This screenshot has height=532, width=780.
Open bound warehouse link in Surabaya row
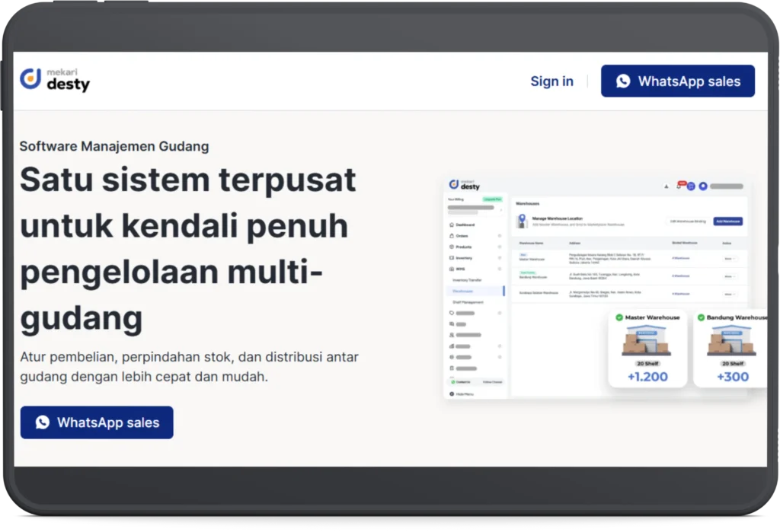tap(680, 293)
